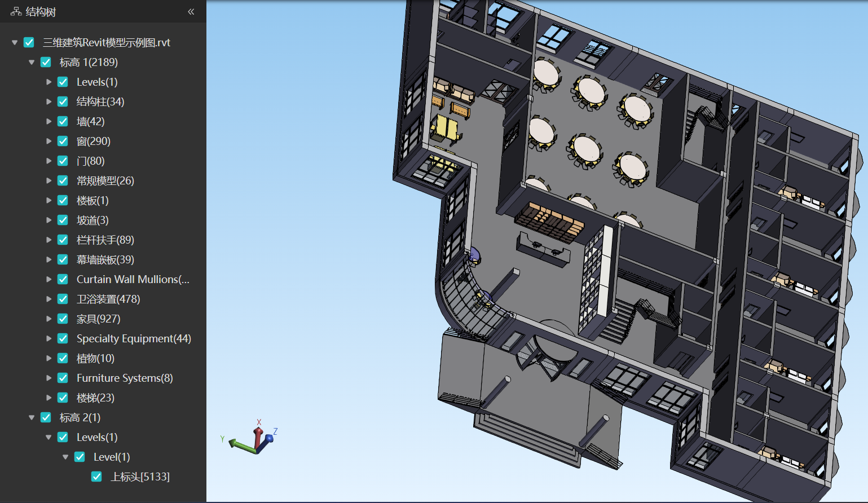Select the 三维建筑Revit模型示例图.rvt label
The image size is (868, 503).
(107, 42)
